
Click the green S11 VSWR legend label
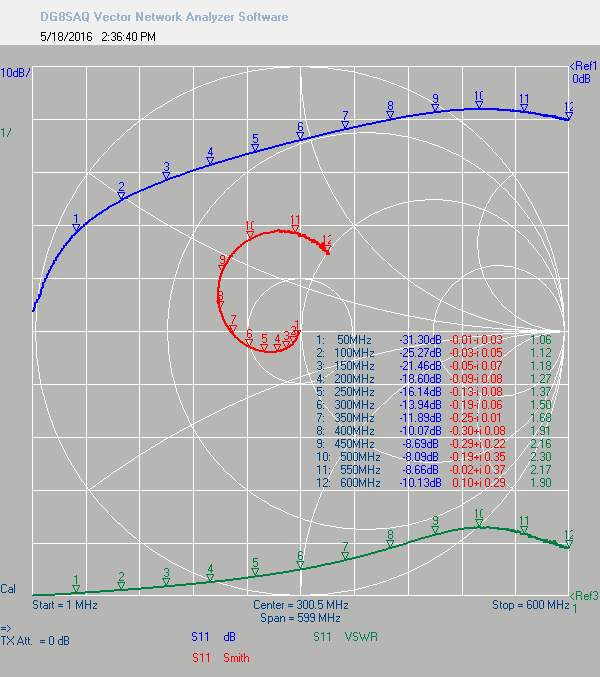345,637
